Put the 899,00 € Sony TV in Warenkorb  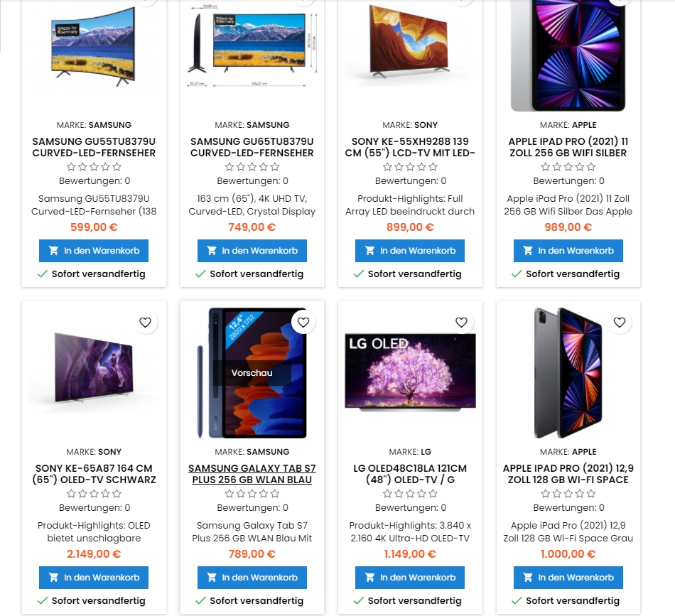(410, 251)
